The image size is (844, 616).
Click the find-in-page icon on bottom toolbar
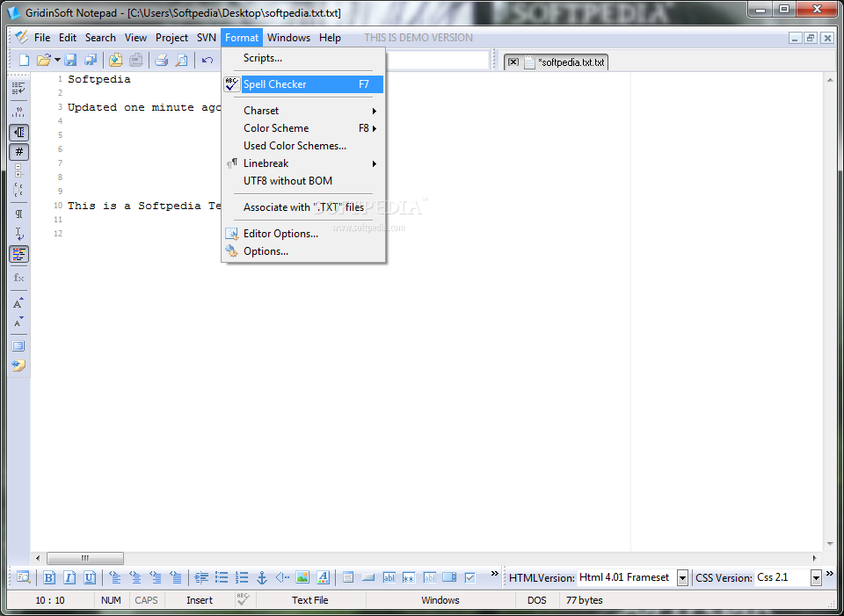coord(24,578)
